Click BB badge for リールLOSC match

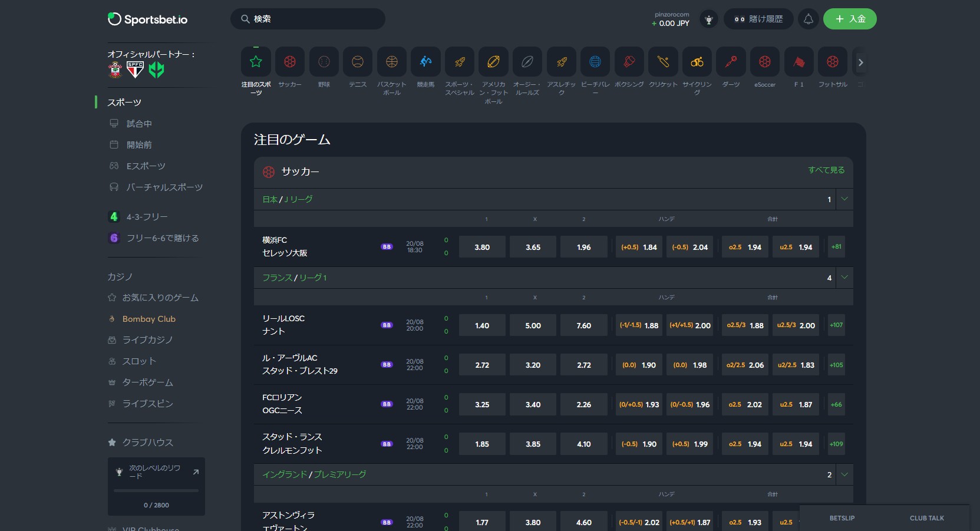(x=387, y=325)
